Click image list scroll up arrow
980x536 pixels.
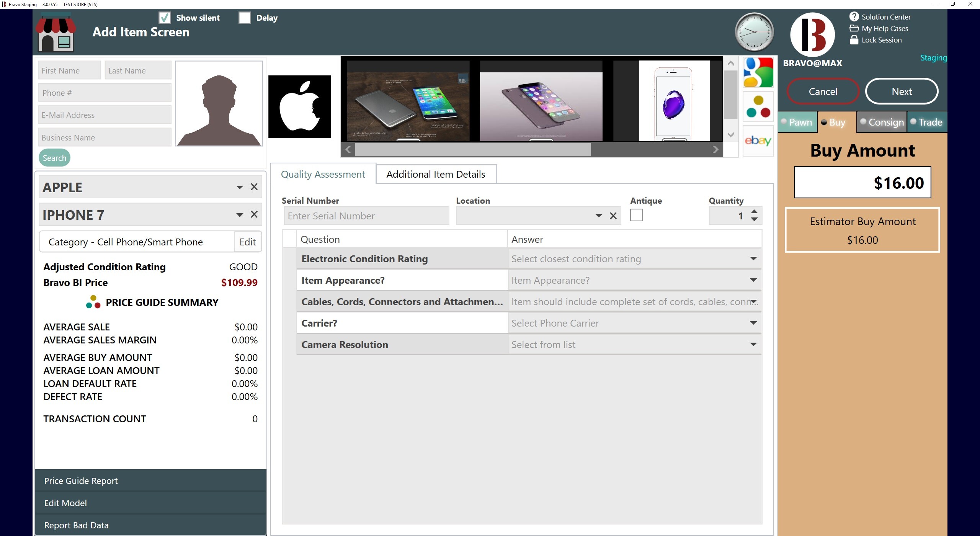click(x=730, y=64)
